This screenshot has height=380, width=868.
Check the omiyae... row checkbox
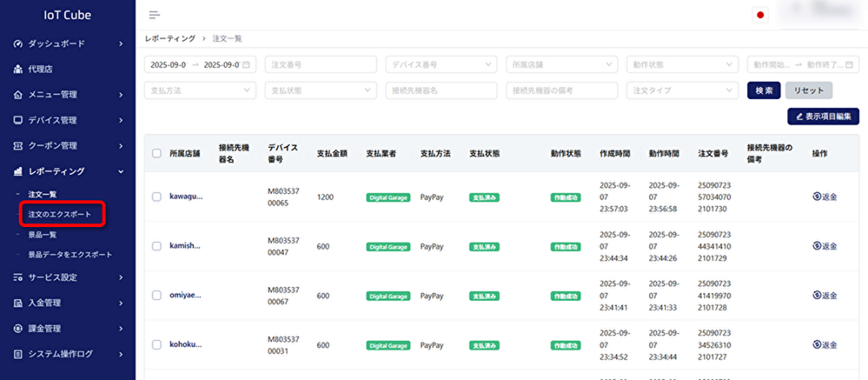click(156, 296)
